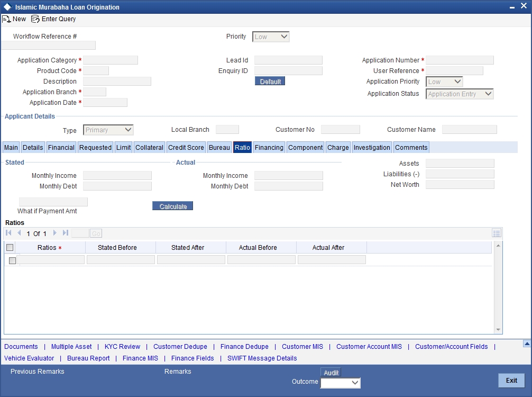The image size is (532, 397).
Task: Check the select-all box in Ratios header
Action: [x=10, y=248]
